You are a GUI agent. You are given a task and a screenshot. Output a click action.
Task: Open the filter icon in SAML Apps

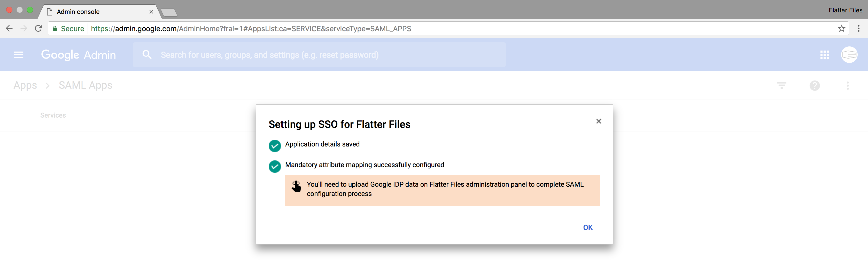coord(781,85)
